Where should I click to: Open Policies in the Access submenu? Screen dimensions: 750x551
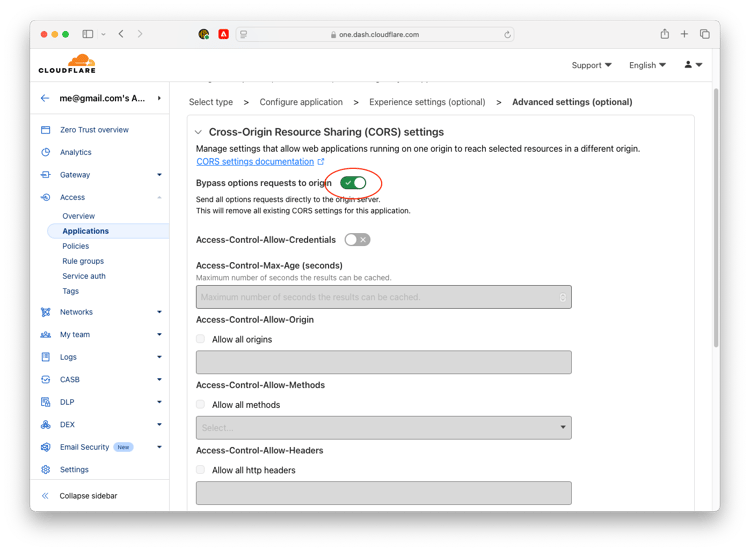(76, 246)
